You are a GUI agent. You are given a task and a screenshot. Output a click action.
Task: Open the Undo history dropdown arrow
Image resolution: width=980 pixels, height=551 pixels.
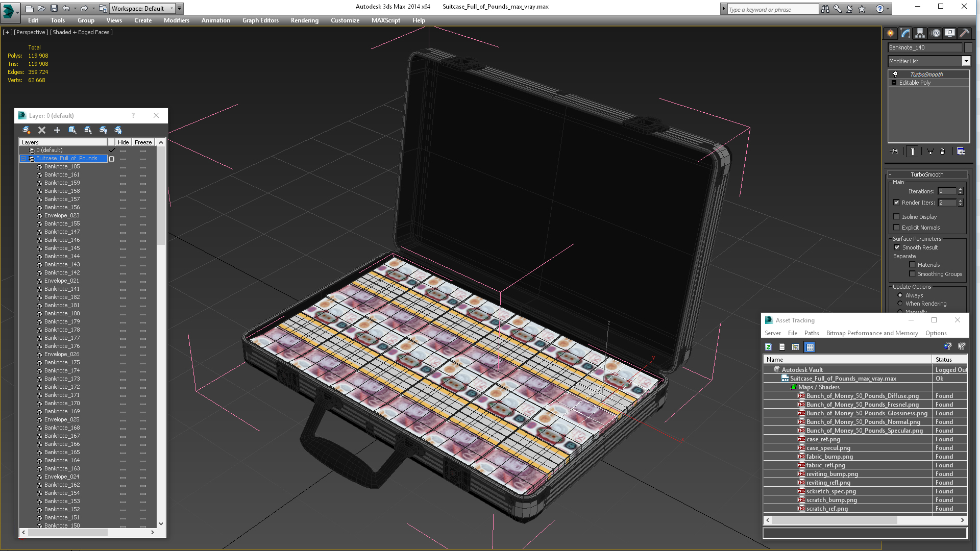75,8
